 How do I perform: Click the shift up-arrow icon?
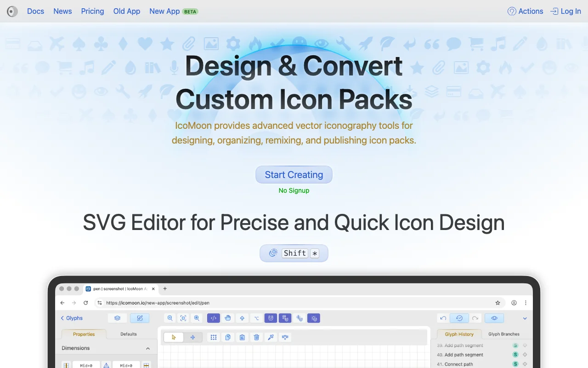[242, 318]
